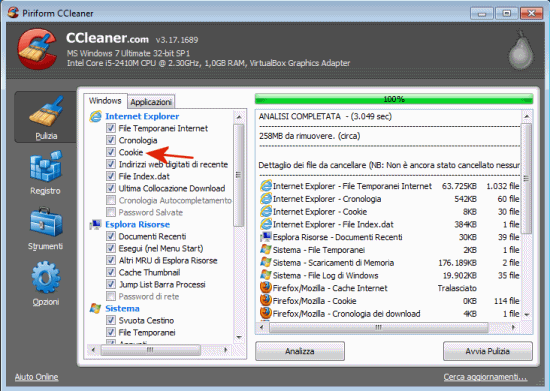Viewport: 550px width, 391px height.
Task: Click the options list down arrow
Action: (239, 338)
